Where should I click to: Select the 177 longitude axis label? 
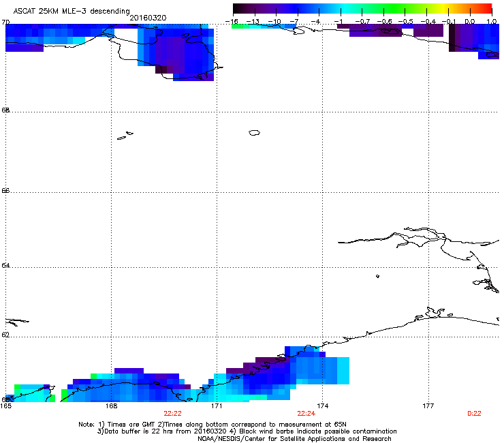[428, 406]
